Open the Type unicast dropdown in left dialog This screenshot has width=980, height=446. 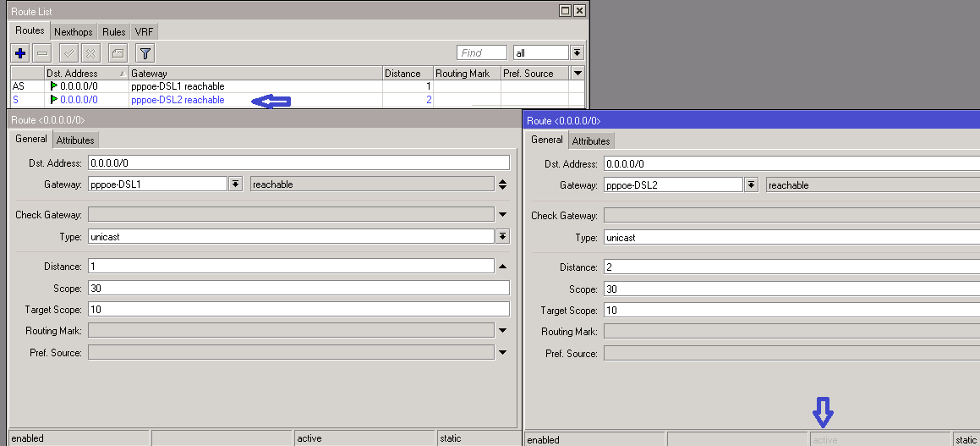pyautogui.click(x=502, y=237)
